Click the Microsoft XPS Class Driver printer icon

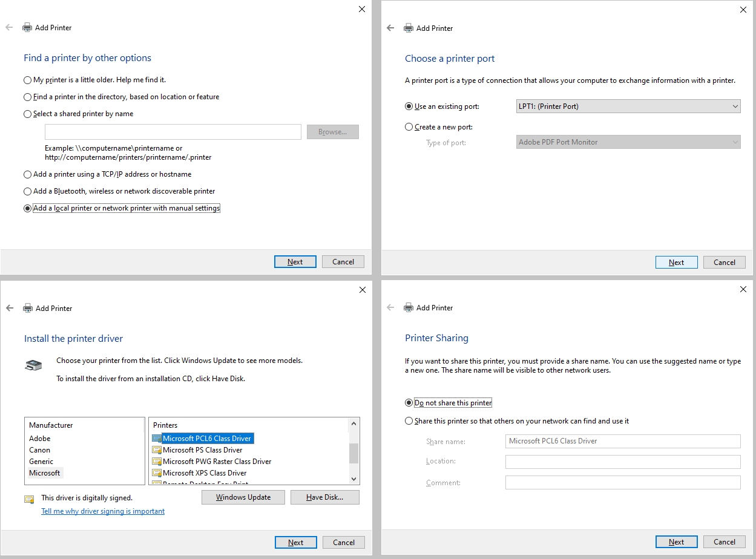click(158, 472)
